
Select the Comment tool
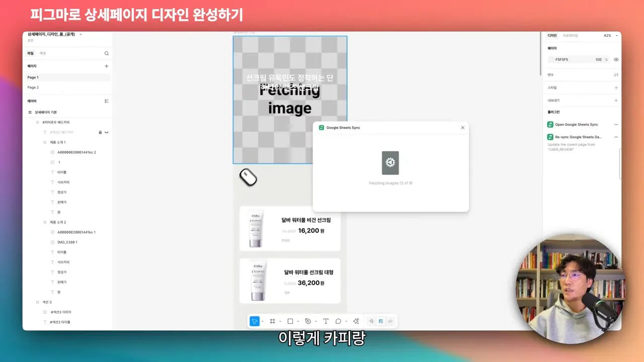tap(338, 321)
